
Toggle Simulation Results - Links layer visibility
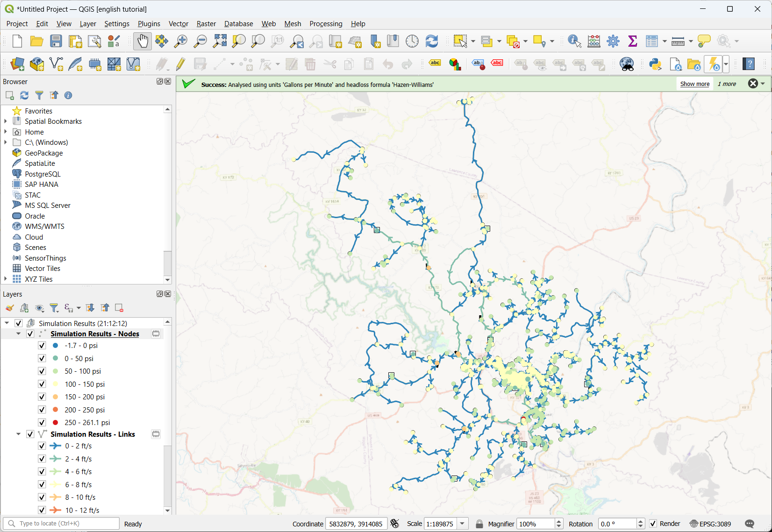[30, 434]
